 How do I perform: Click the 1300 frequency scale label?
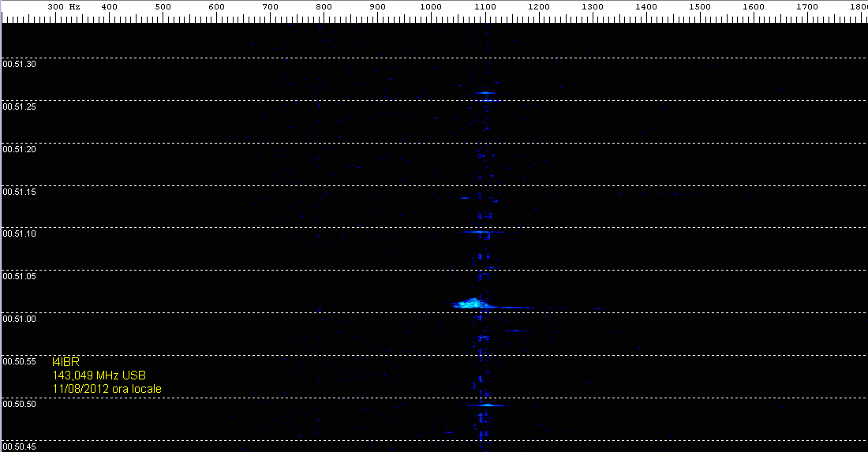point(593,6)
